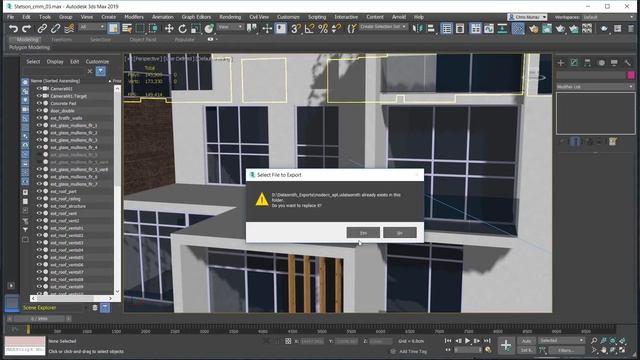This screenshot has height=360, width=640.
Task: Toggle visibility of ext_roof_part object
Action: [x=40, y=191]
